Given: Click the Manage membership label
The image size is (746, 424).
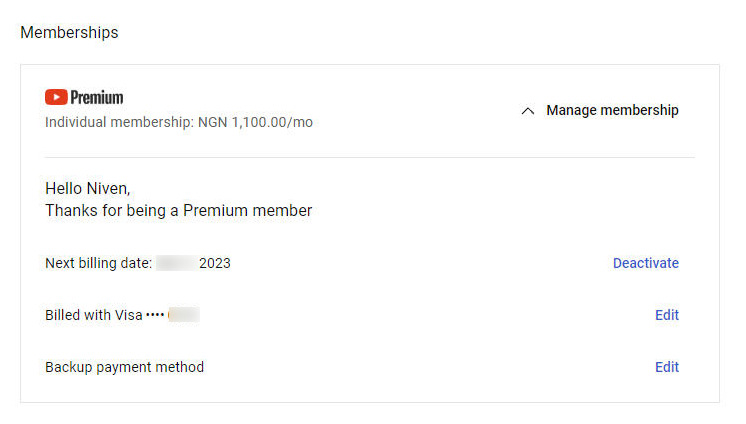Looking at the screenshot, I should coord(612,110).
